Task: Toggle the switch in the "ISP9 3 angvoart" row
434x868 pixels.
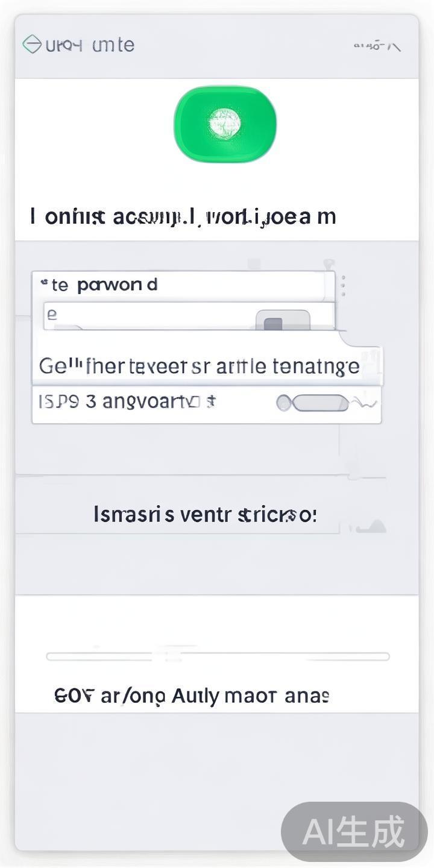Action: click(319, 403)
